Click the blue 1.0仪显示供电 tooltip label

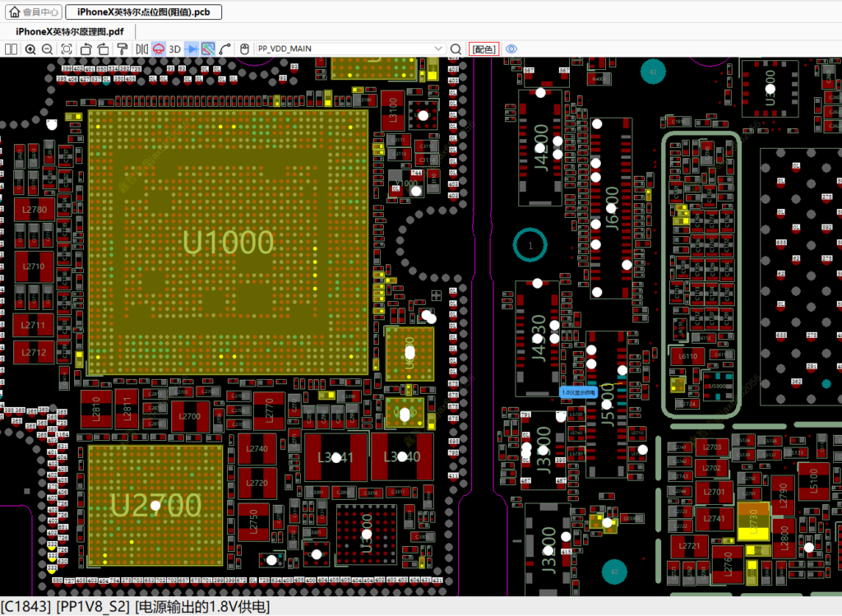(578, 392)
